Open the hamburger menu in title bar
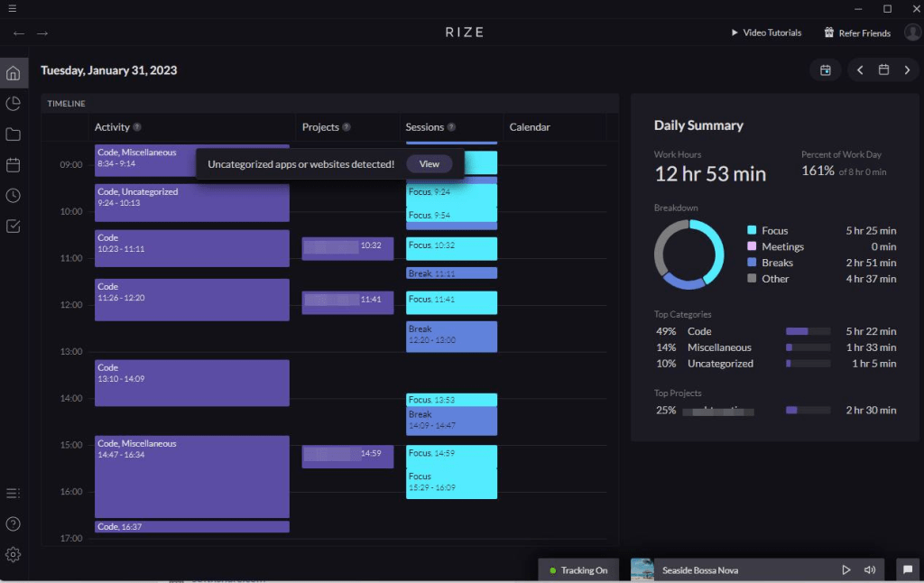The height and width of the screenshot is (583, 924). tap(12, 8)
